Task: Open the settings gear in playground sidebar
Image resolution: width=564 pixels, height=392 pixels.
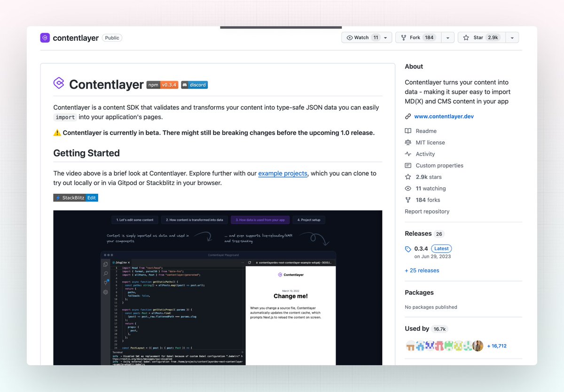Action: point(106,292)
